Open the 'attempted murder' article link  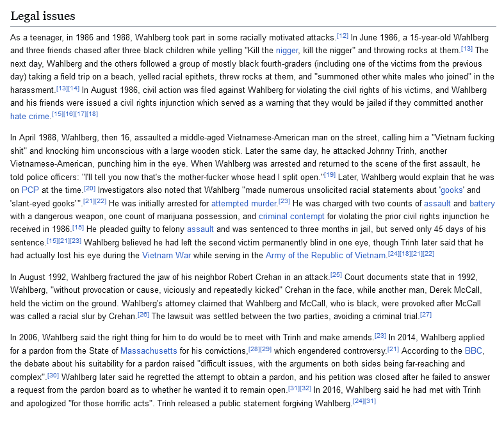[x=244, y=203]
